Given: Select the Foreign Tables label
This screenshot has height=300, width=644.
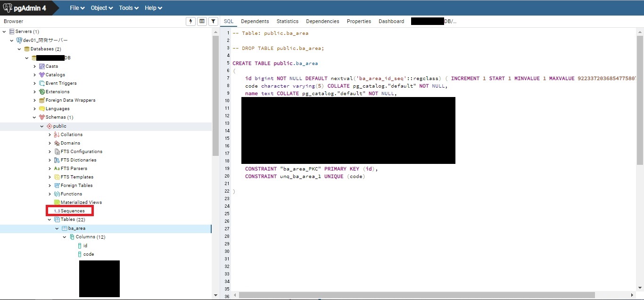Looking at the screenshot, I should coord(77,186).
